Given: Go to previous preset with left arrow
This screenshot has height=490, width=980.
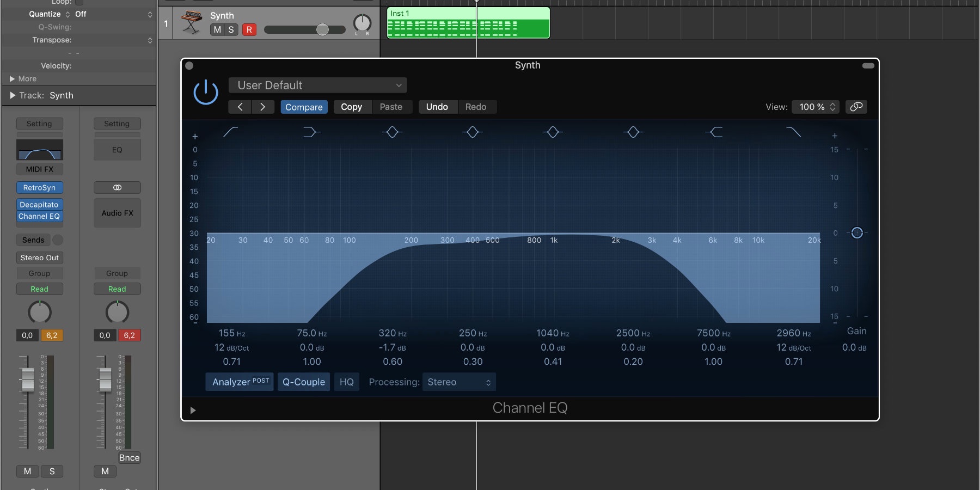Looking at the screenshot, I should (240, 107).
